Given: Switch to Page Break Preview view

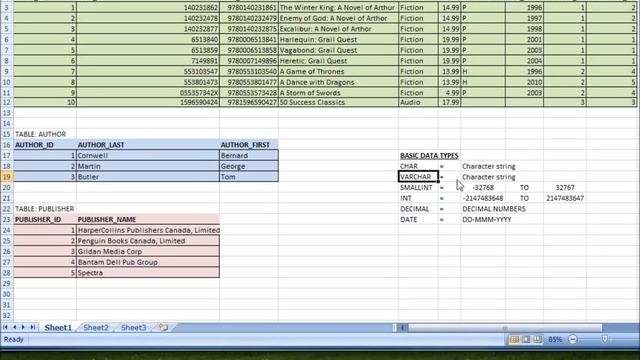Looking at the screenshot, I should (538, 339).
